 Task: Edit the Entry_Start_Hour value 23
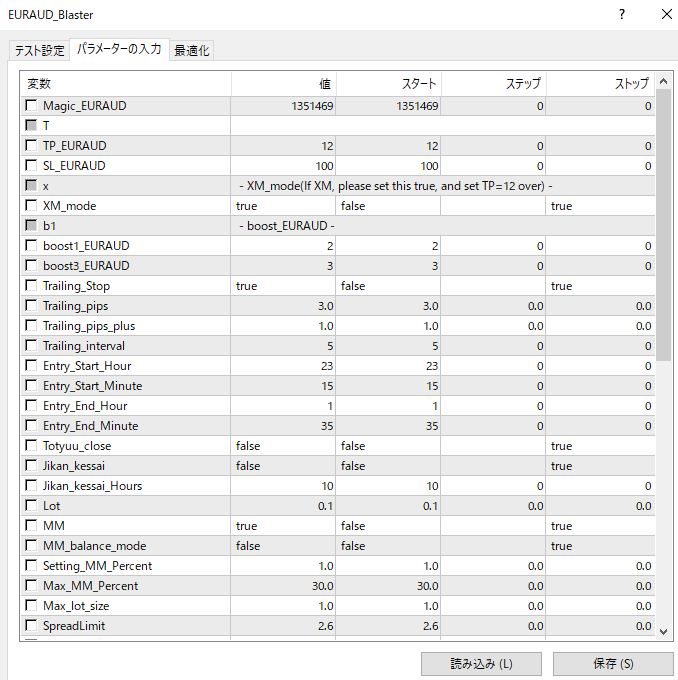(x=283, y=366)
